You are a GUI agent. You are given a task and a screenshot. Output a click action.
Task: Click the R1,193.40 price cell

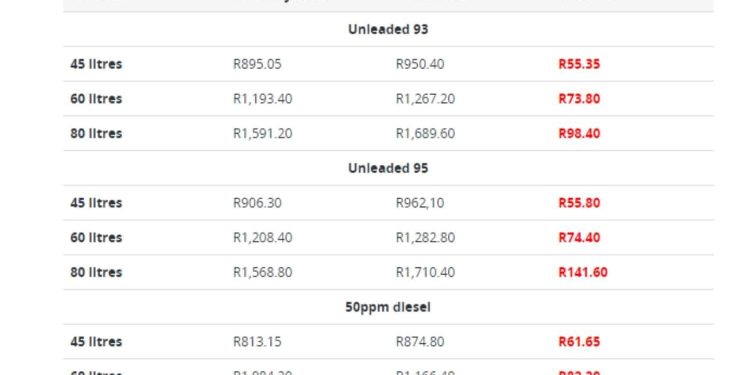point(263,99)
